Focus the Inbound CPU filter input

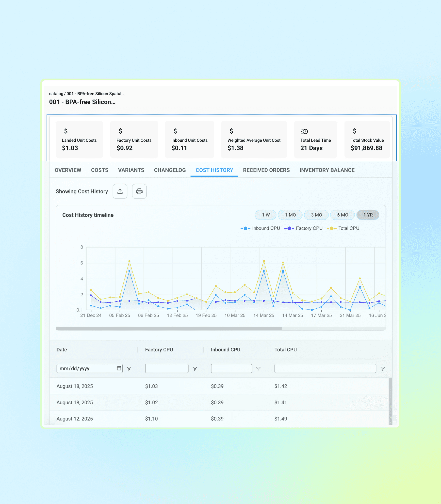(x=231, y=368)
